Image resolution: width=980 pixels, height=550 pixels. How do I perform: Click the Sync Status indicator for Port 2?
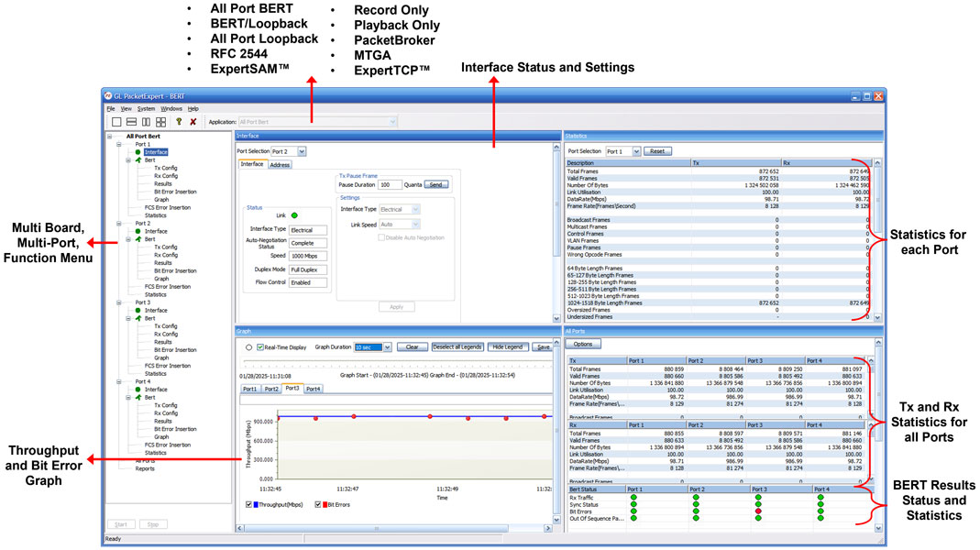[x=696, y=504]
